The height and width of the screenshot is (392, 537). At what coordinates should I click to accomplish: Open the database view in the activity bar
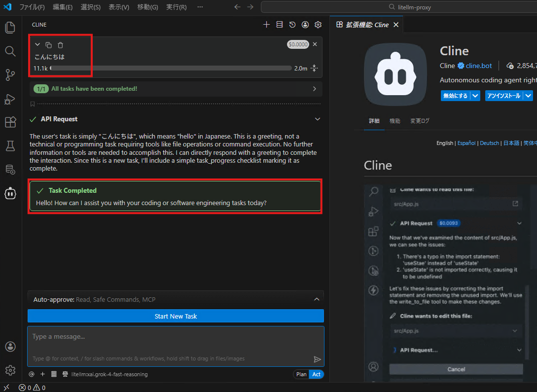(x=10, y=170)
